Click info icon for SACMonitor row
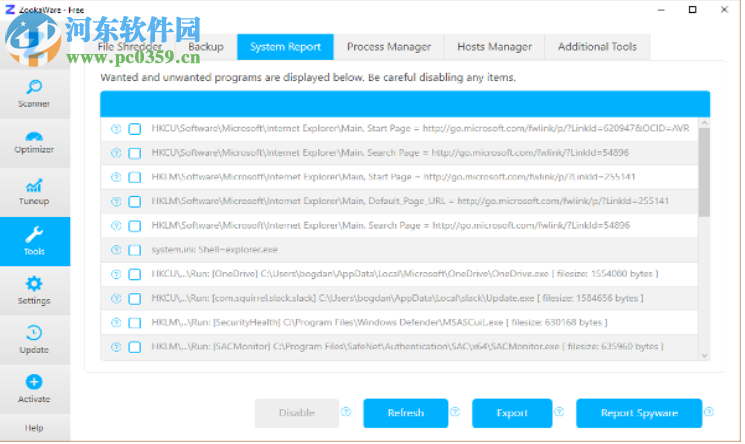Viewport: 745px width, 444px height. 116,347
